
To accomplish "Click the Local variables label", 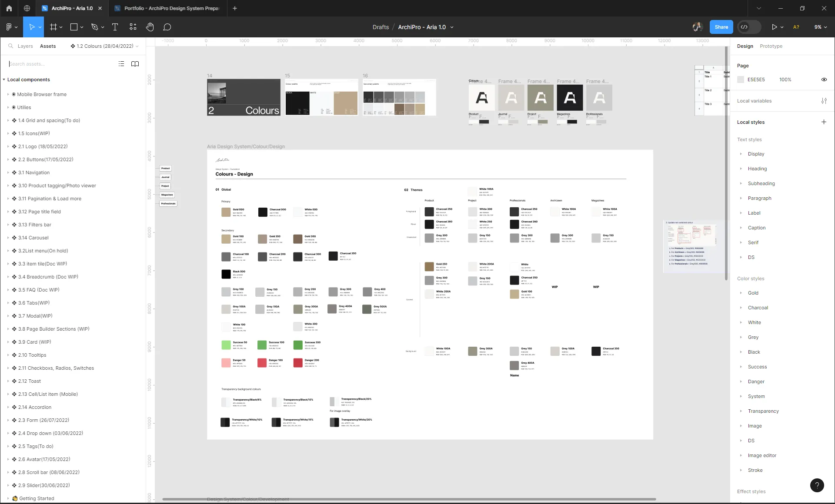I will click(x=754, y=101).
